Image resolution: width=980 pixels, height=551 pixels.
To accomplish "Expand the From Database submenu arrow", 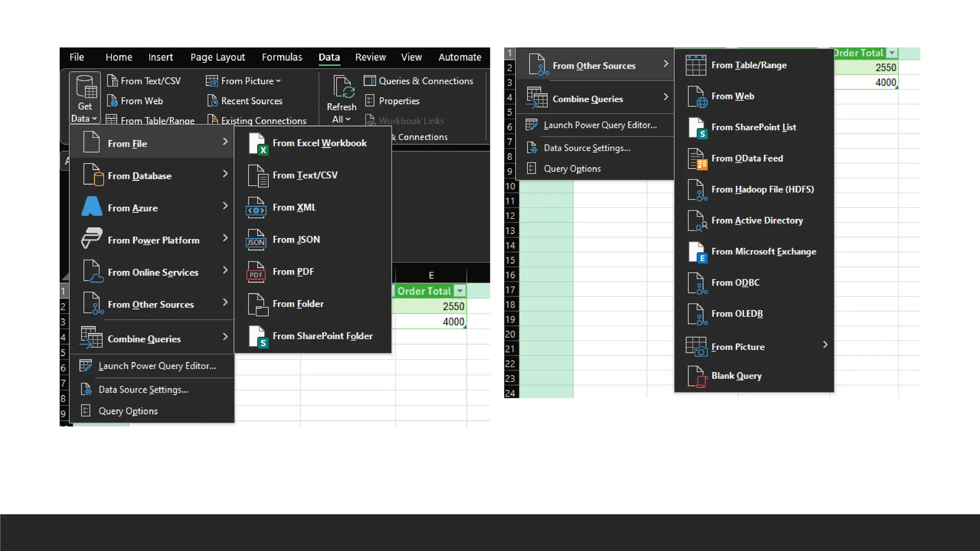I will click(225, 174).
